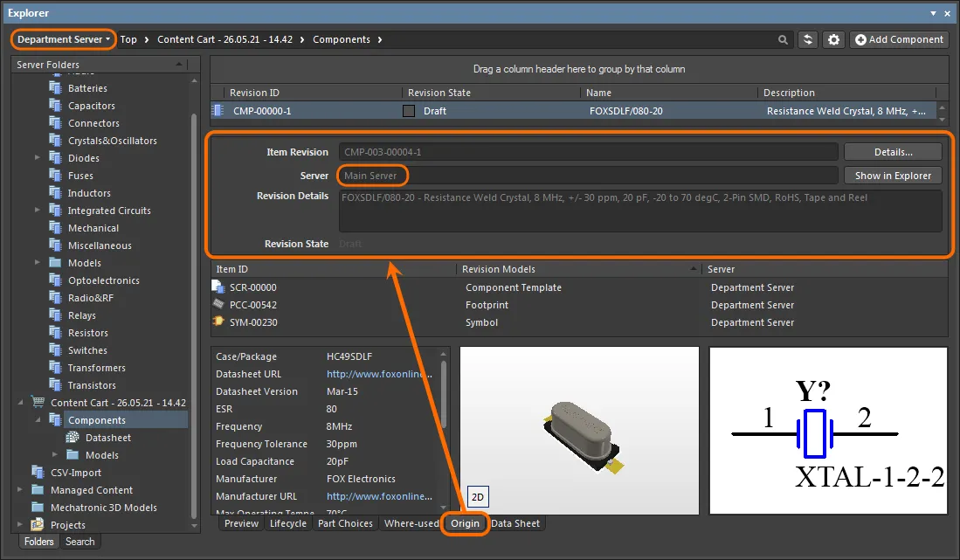Screen dimensions: 960x560
Task: Click the Transistors folder icon
Action: click(56, 385)
